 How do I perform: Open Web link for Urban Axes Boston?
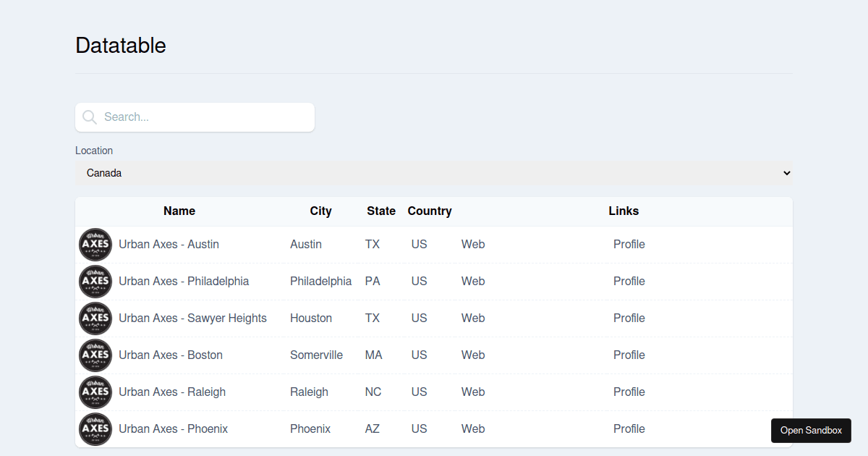coord(473,355)
